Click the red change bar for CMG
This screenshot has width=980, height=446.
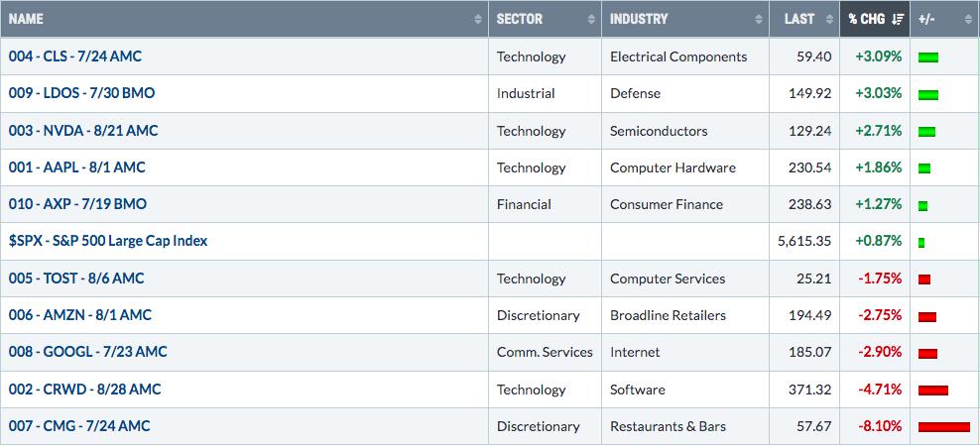point(943,427)
